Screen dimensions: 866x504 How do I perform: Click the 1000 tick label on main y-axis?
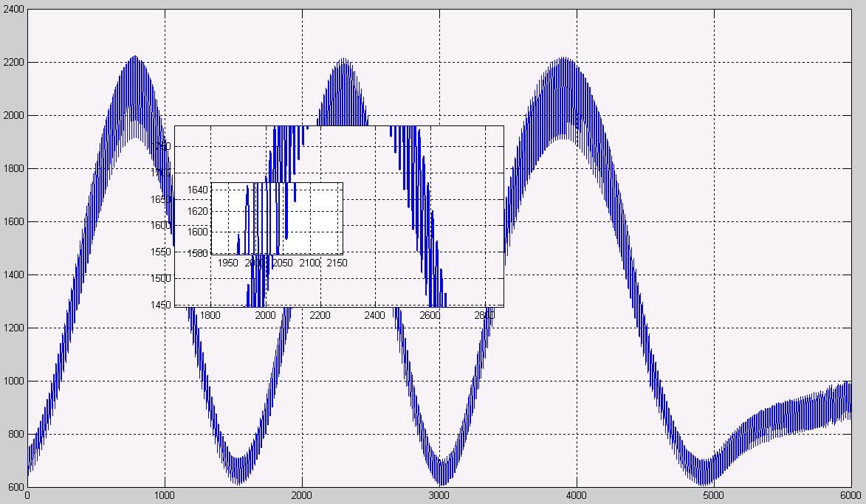[x=14, y=382]
